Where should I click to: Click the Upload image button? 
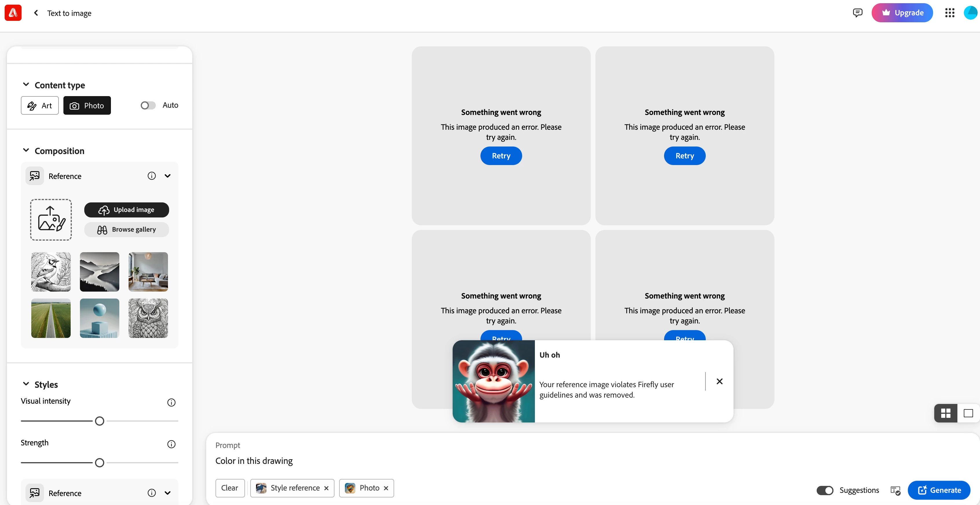pyautogui.click(x=126, y=210)
